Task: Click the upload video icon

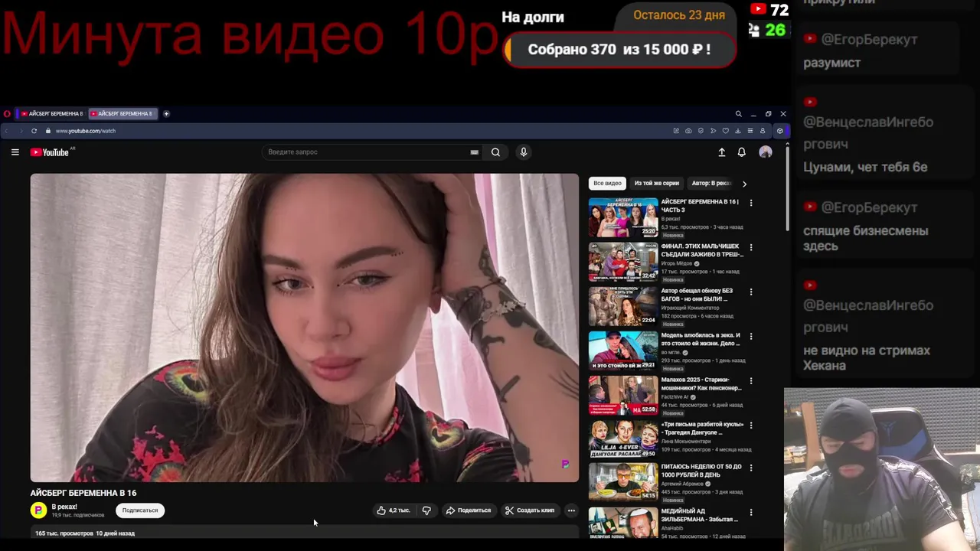Action: 721,152
